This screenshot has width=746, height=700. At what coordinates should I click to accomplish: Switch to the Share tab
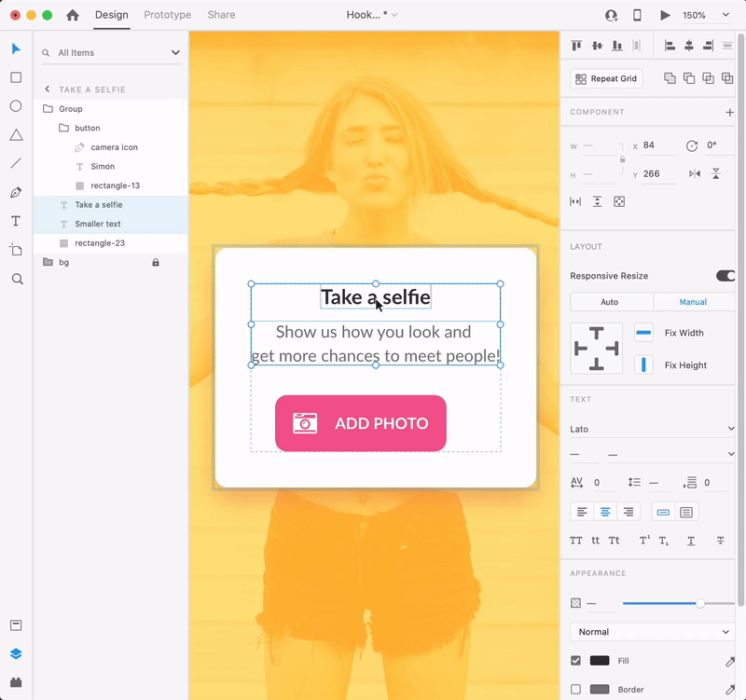pyautogui.click(x=221, y=15)
